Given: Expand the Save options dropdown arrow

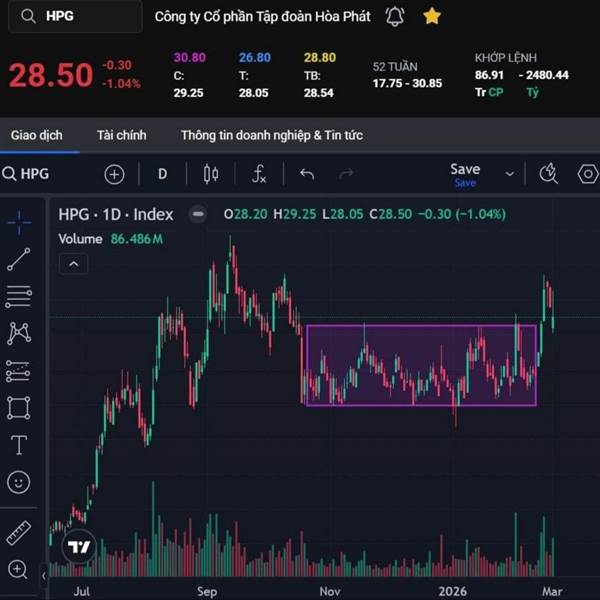Looking at the screenshot, I should 509,174.
